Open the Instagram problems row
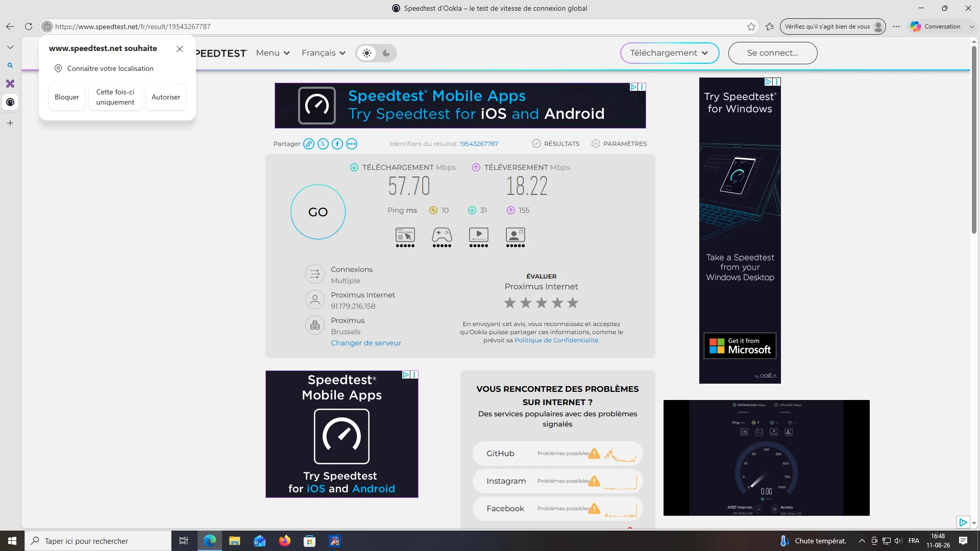The image size is (980, 551). point(557,481)
